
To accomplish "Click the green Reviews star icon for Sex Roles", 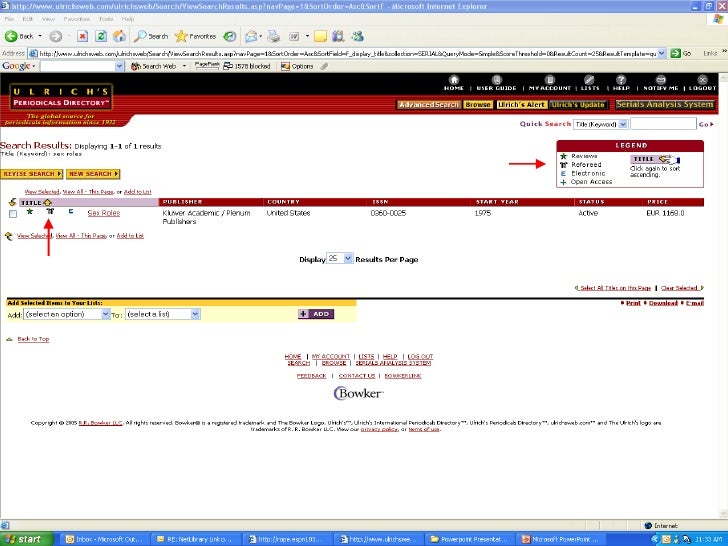I will 30,212.
